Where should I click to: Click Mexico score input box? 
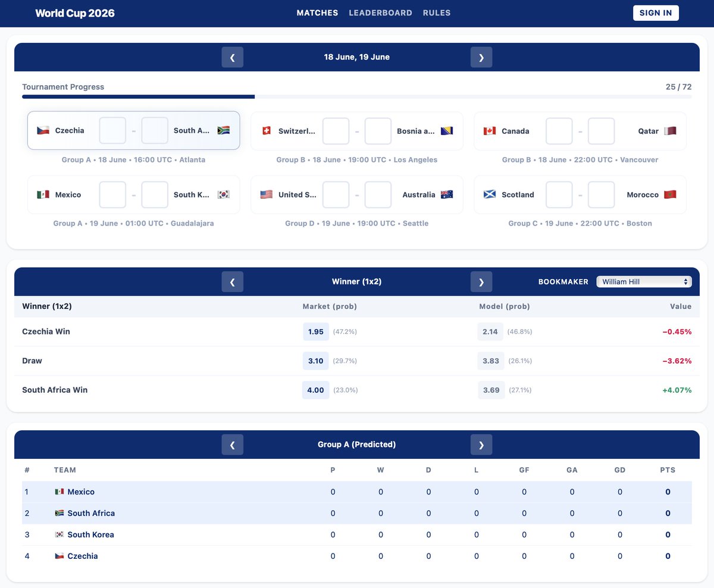[x=112, y=195]
